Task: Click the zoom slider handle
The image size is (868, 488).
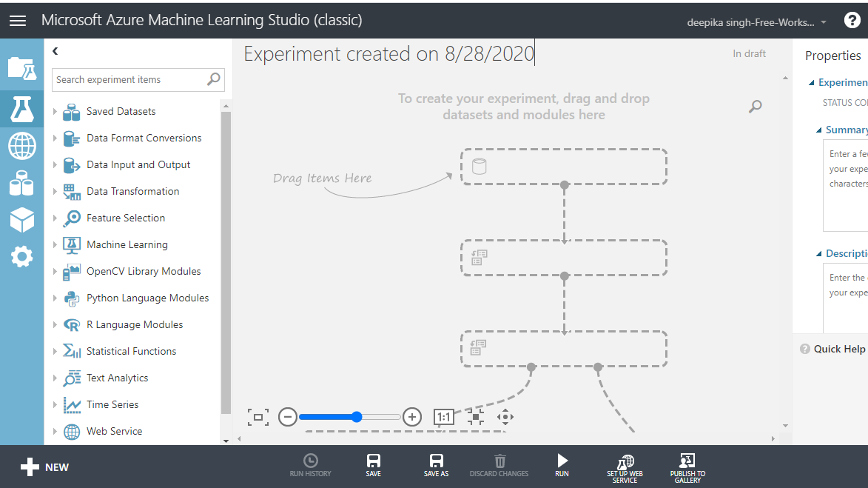Action: pyautogui.click(x=357, y=417)
